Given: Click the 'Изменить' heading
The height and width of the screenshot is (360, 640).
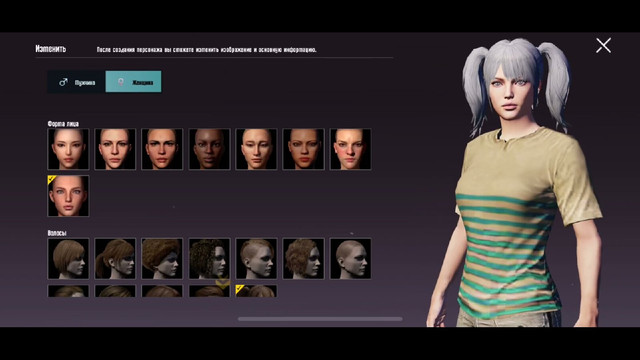Looking at the screenshot, I should pos(51,49).
